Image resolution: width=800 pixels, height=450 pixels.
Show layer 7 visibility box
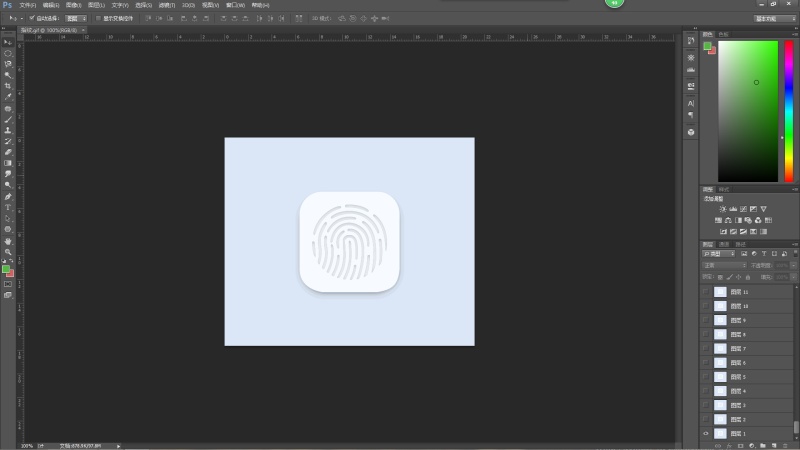pyautogui.click(x=706, y=348)
